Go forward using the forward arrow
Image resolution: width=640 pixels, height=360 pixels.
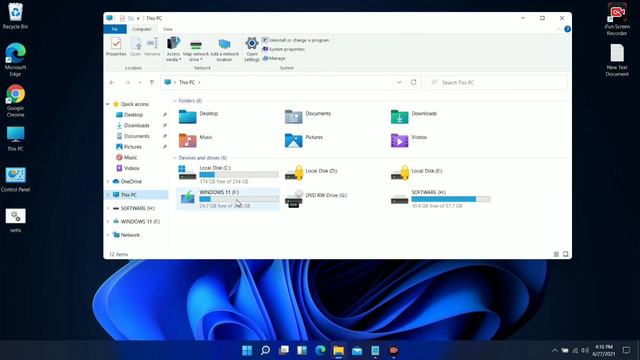click(127, 82)
